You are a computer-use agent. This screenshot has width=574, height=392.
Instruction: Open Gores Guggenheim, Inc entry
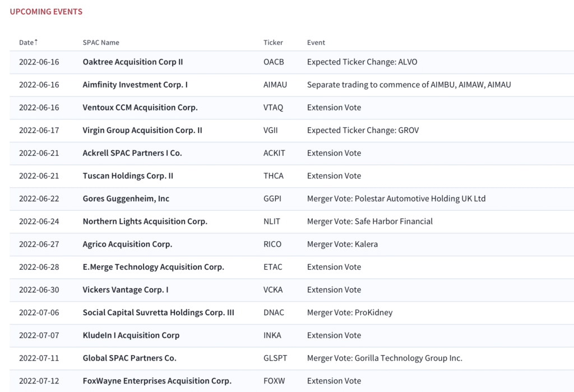pos(126,199)
